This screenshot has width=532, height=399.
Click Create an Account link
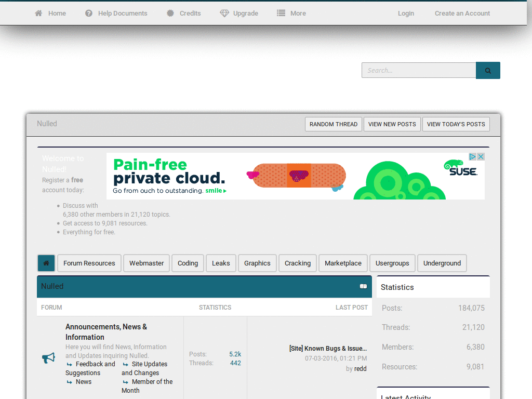click(462, 13)
